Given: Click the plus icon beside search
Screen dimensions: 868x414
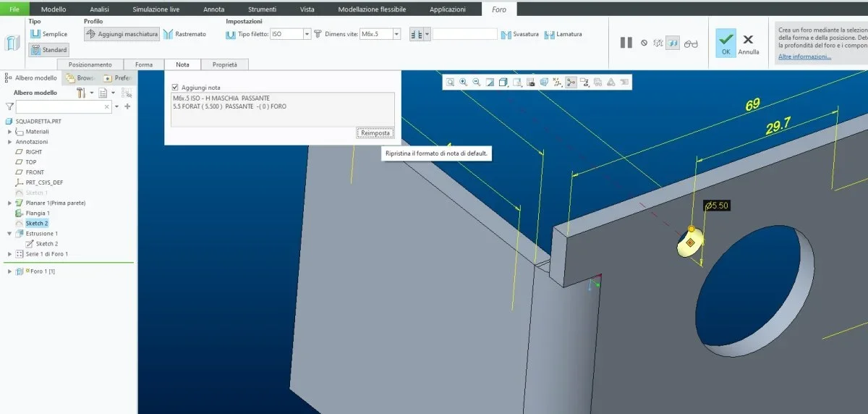Looking at the screenshot, I should pyautogui.click(x=127, y=106).
